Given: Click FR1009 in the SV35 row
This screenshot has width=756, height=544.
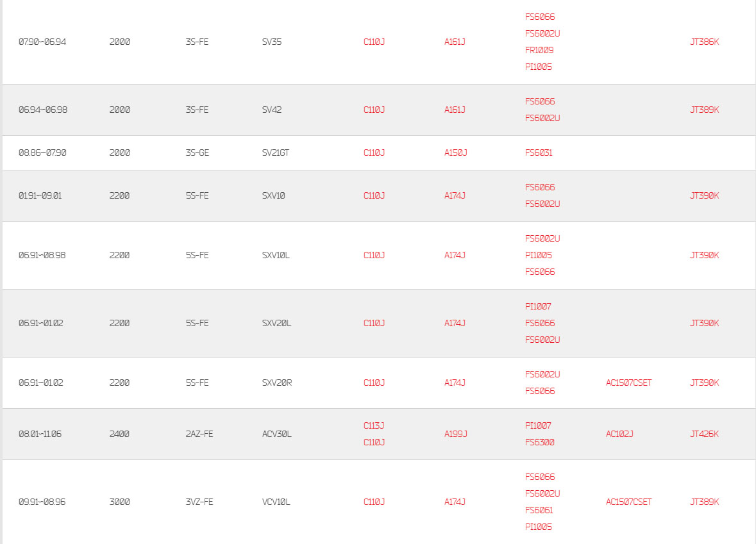Looking at the screenshot, I should pos(539,50).
